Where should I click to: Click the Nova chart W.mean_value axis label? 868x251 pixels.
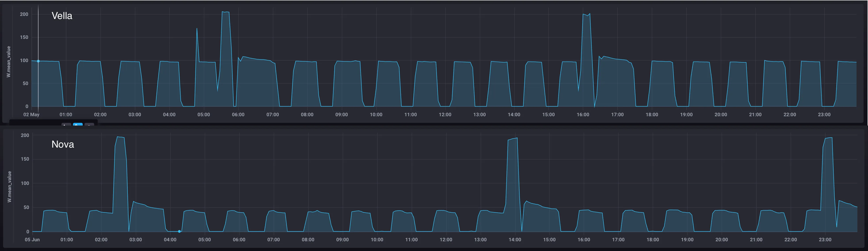10,187
